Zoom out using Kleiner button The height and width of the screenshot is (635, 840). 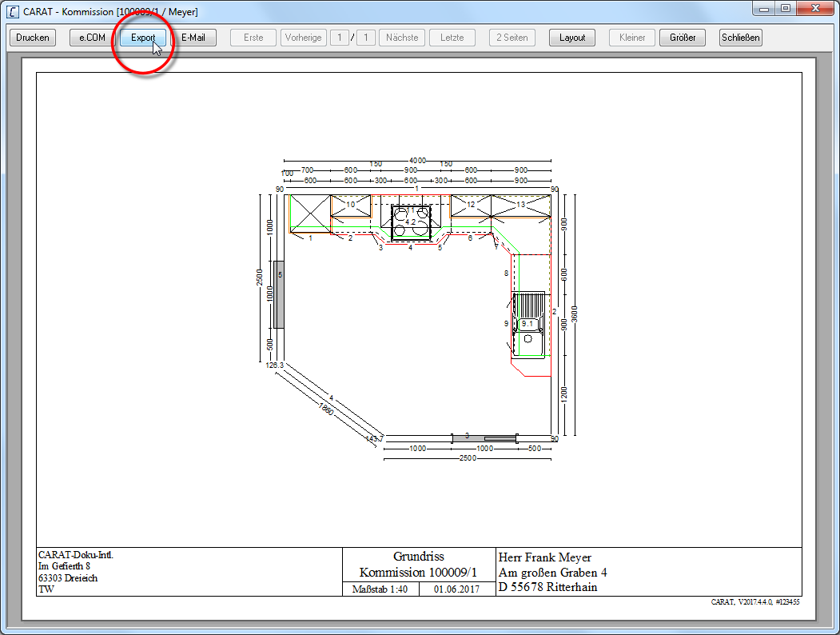click(632, 38)
